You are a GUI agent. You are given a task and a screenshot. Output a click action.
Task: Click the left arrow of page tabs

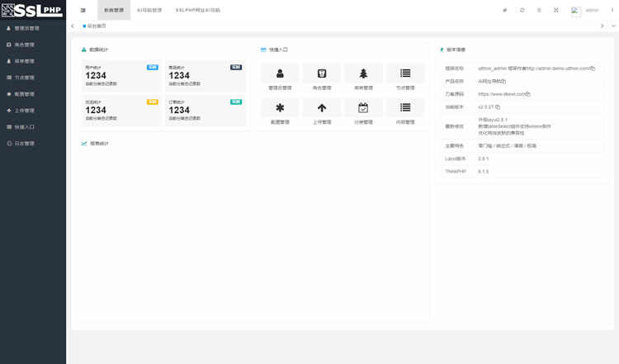(73, 26)
